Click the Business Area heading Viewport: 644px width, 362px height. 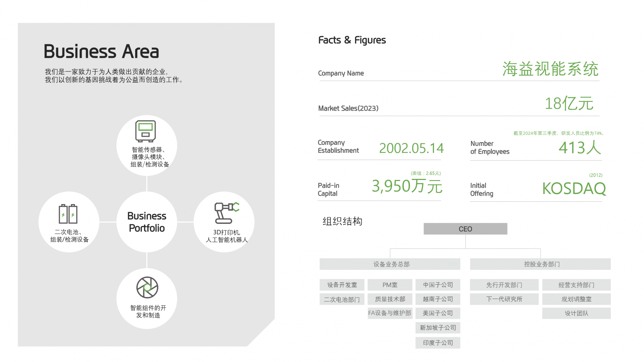point(101,51)
